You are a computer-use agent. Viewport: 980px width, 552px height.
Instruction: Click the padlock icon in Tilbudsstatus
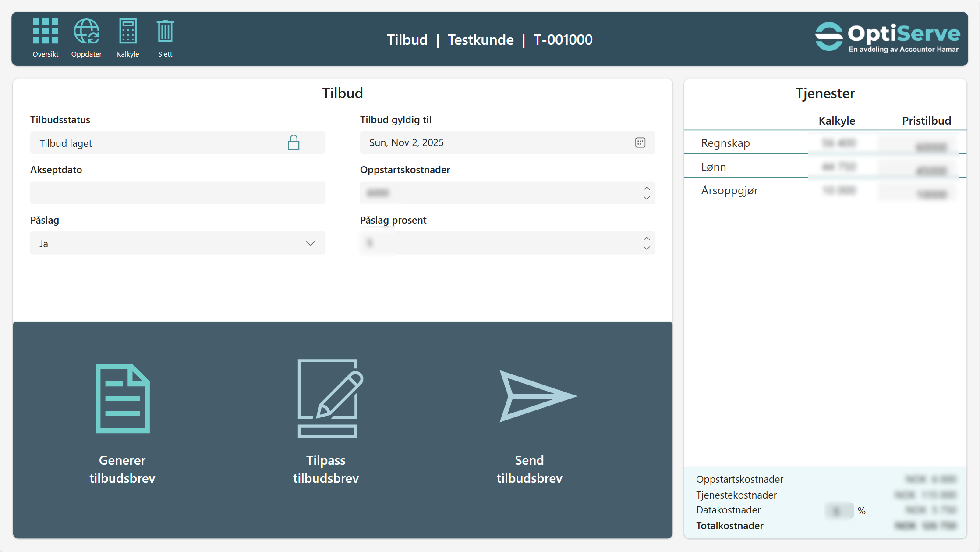point(294,142)
